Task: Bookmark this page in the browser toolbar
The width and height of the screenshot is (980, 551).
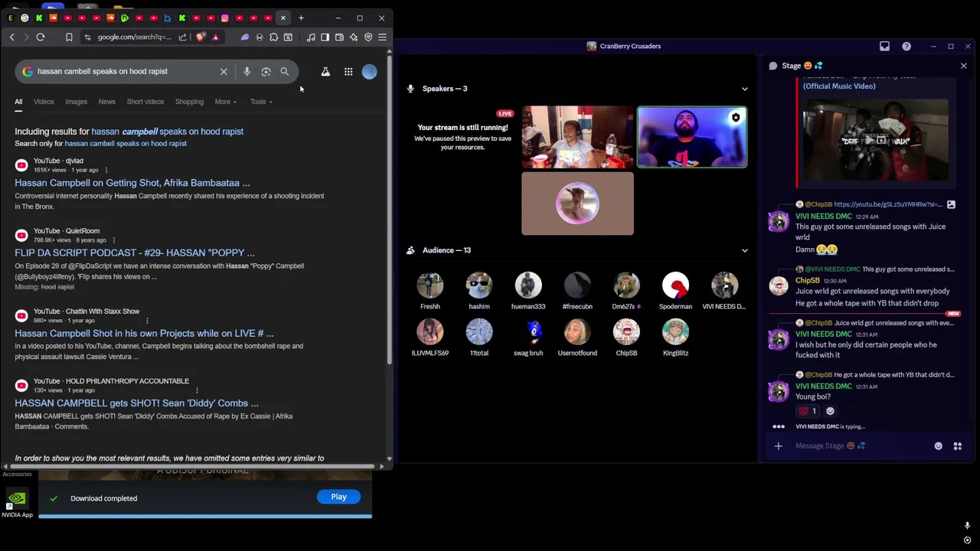Action: point(69,37)
